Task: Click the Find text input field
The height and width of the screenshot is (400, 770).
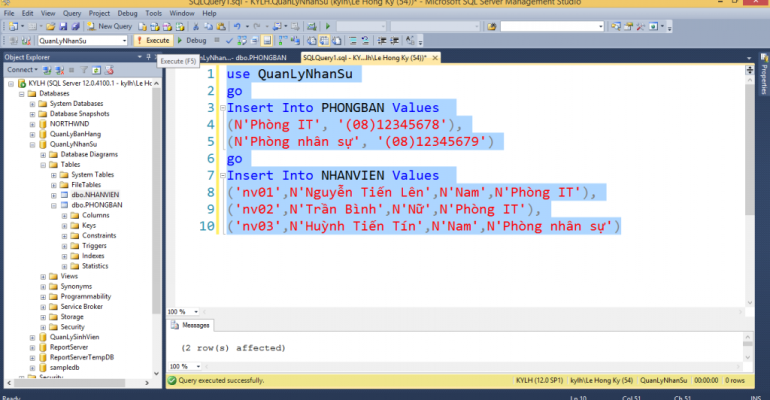Action: tap(549, 27)
